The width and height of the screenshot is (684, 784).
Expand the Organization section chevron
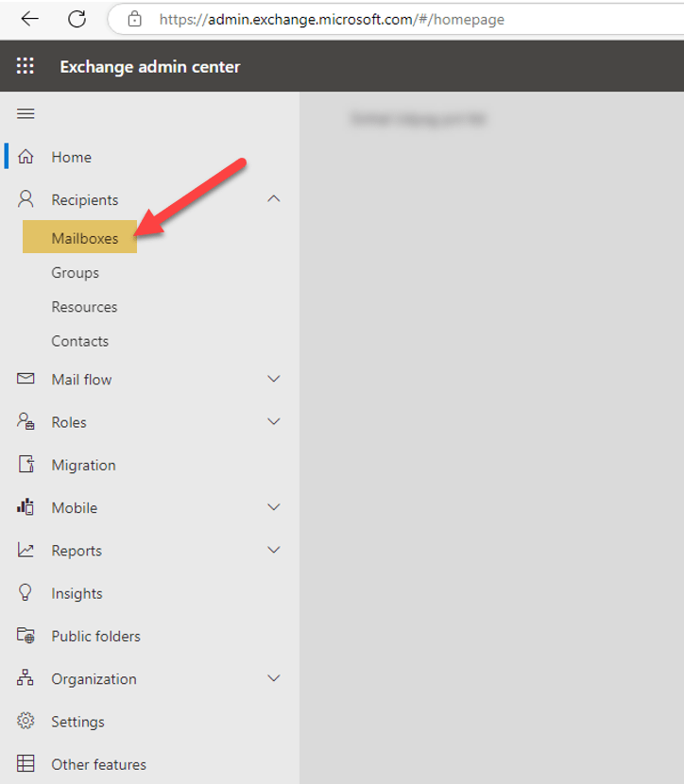[x=274, y=678]
